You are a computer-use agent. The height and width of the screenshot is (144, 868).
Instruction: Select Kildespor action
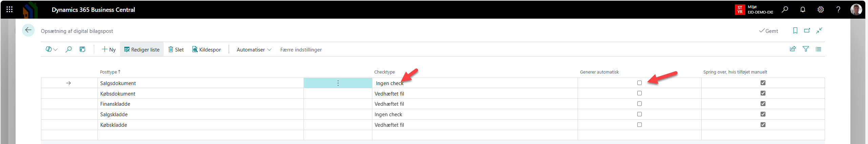tap(206, 49)
